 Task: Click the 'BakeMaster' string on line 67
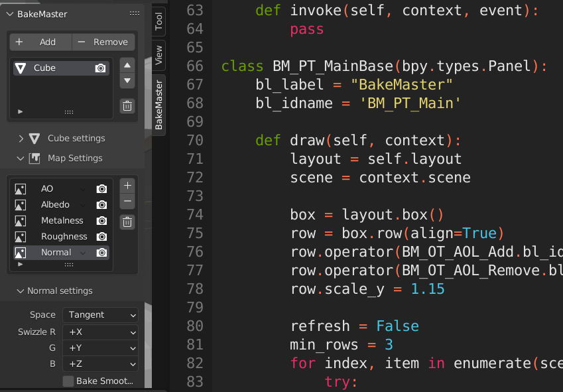[401, 85]
